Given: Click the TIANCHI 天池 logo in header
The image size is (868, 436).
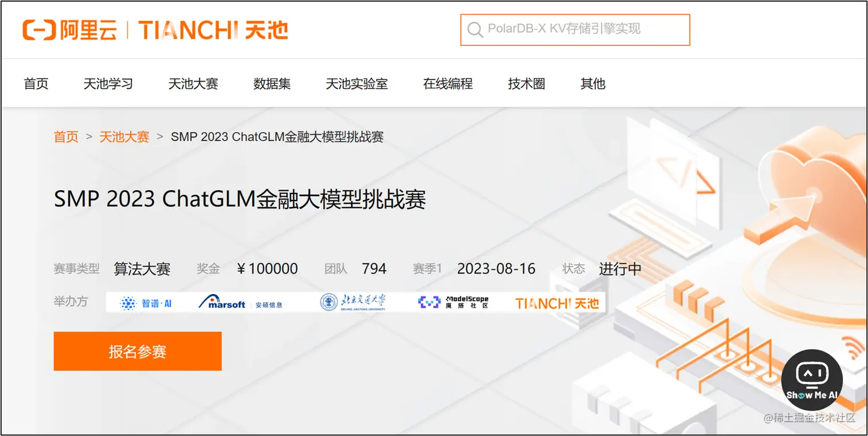Looking at the screenshot, I should click(x=213, y=30).
